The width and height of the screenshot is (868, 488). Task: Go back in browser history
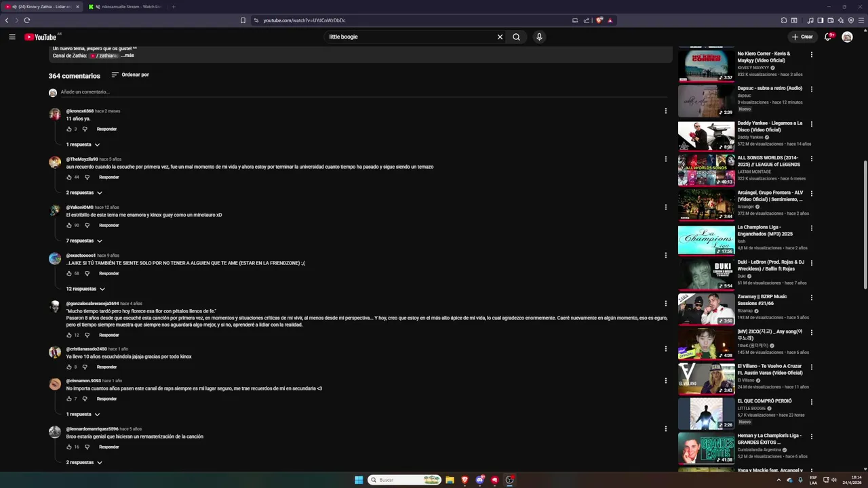(x=7, y=20)
